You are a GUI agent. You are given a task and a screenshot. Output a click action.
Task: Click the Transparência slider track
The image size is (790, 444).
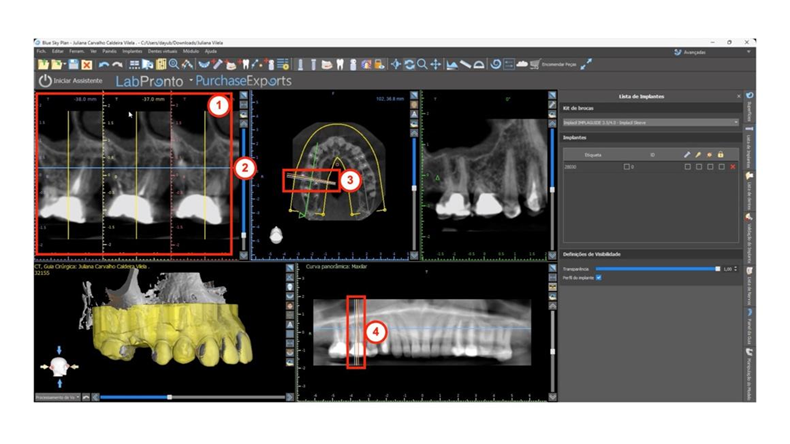click(655, 269)
